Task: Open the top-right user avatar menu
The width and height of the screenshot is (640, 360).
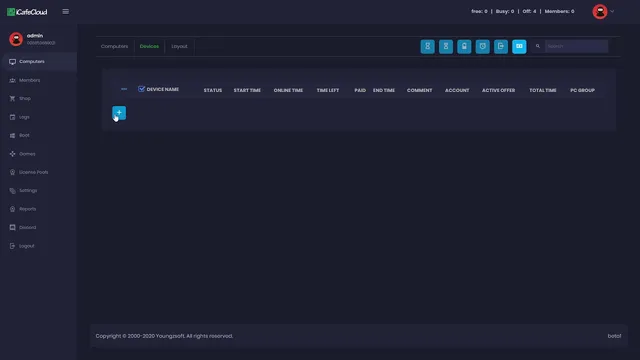Action: point(603,11)
